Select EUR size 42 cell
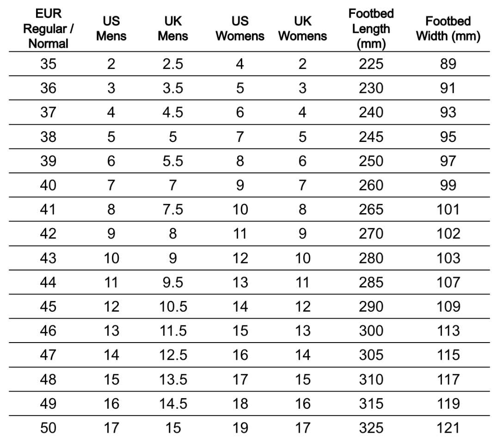The height and width of the screenshot is (448, 503). coord(49,233)
